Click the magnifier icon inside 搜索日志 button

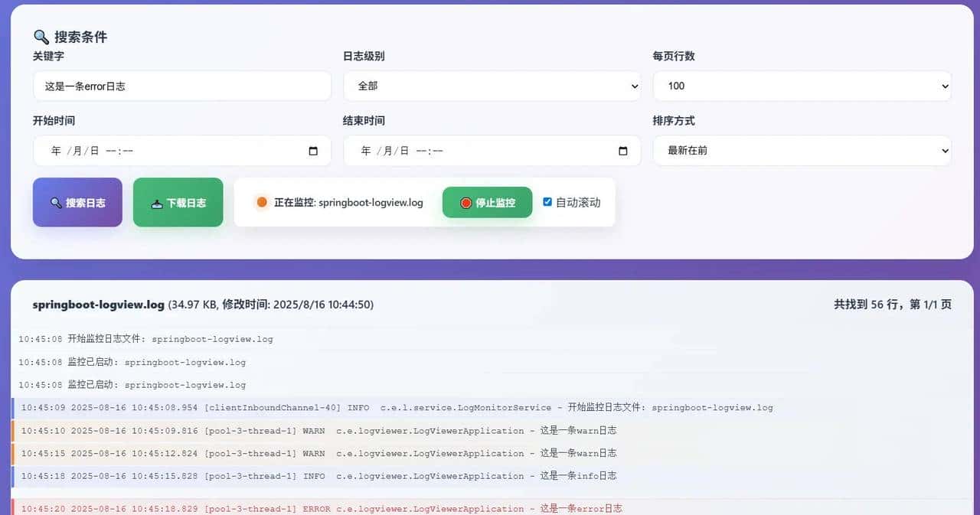coord(54,202)
